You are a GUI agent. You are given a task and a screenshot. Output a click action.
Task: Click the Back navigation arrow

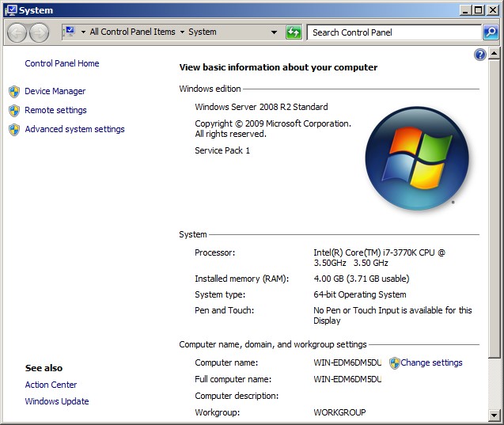(17, 32)
